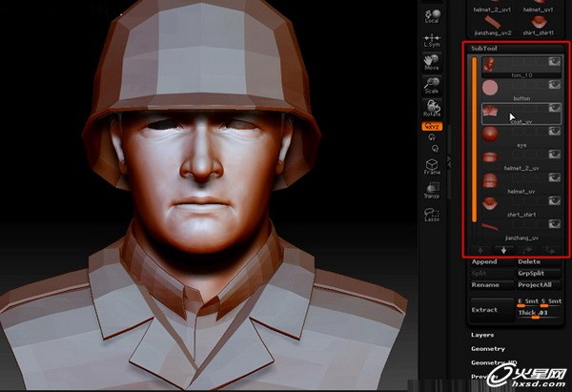Click the Append button

point(491,262)
